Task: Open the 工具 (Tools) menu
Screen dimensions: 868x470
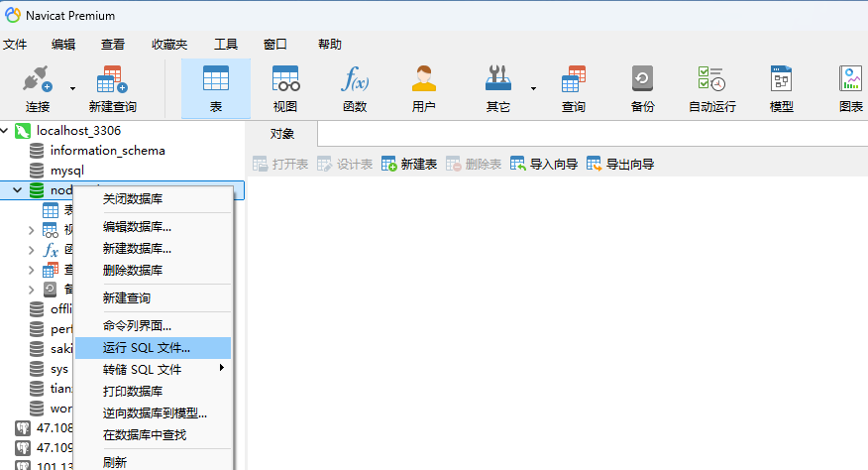Action: tap(226, 44)
